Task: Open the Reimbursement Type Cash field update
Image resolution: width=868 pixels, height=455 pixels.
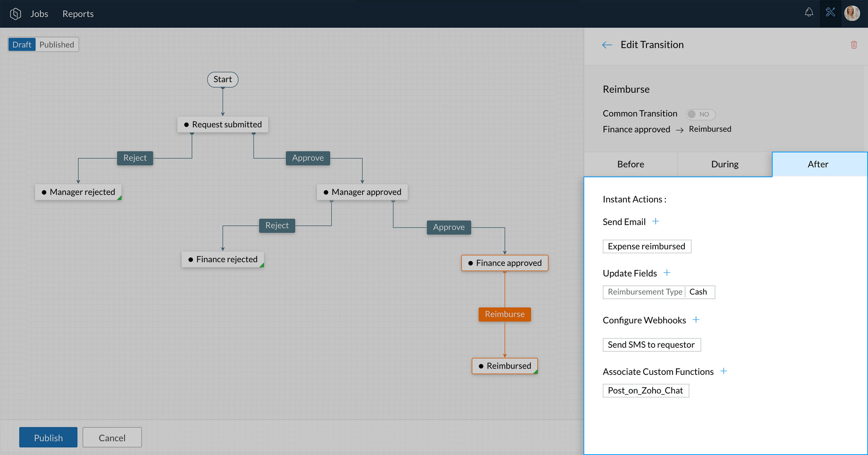Action: tap(659, 292)
